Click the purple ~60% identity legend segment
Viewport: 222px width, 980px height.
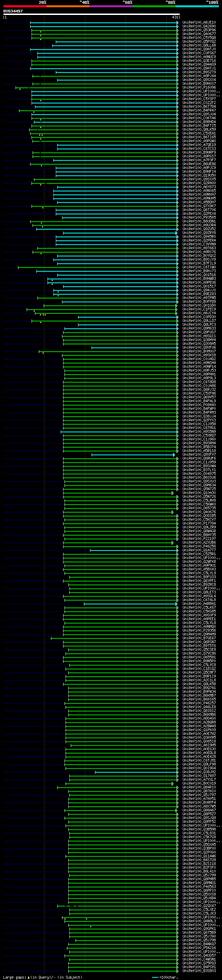point(111,6)
